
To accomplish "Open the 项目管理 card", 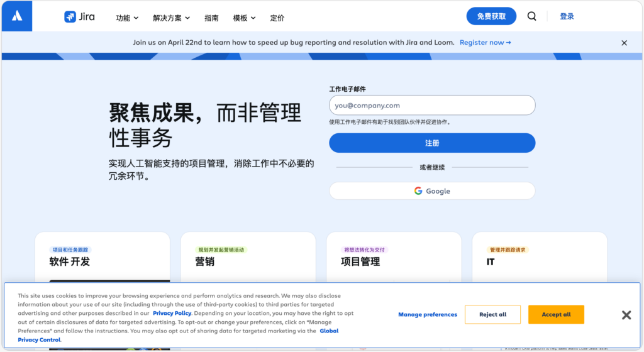I will click(x=394, y=257).
